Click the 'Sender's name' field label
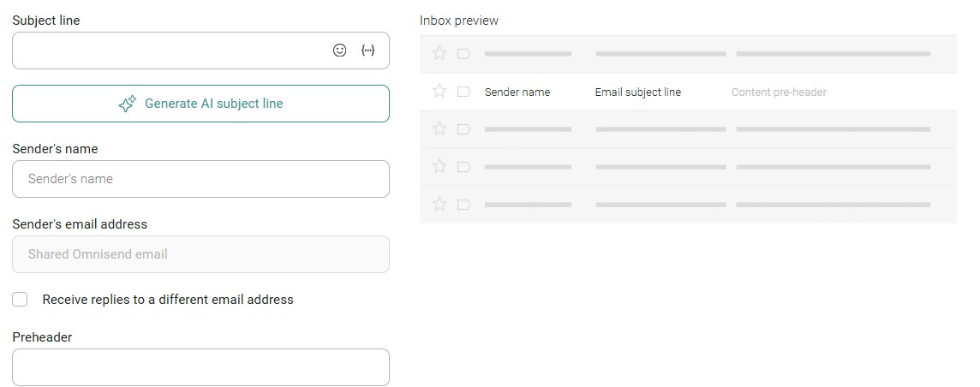The height and width of the screenshot is (387, 980). [55, 149]
